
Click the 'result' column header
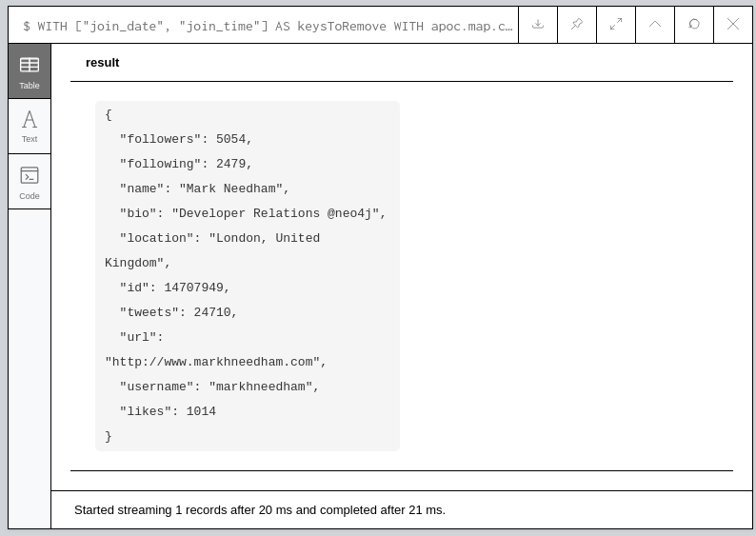tap(103, 63)
